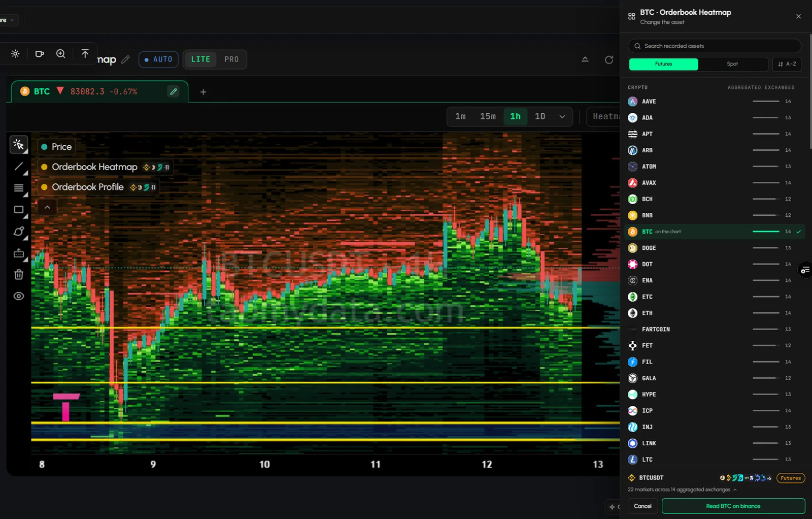Screen dimensions: 812x519
Task: Add a new chart tab with plus
Action: pyautogui.click(x=203, y=92)
